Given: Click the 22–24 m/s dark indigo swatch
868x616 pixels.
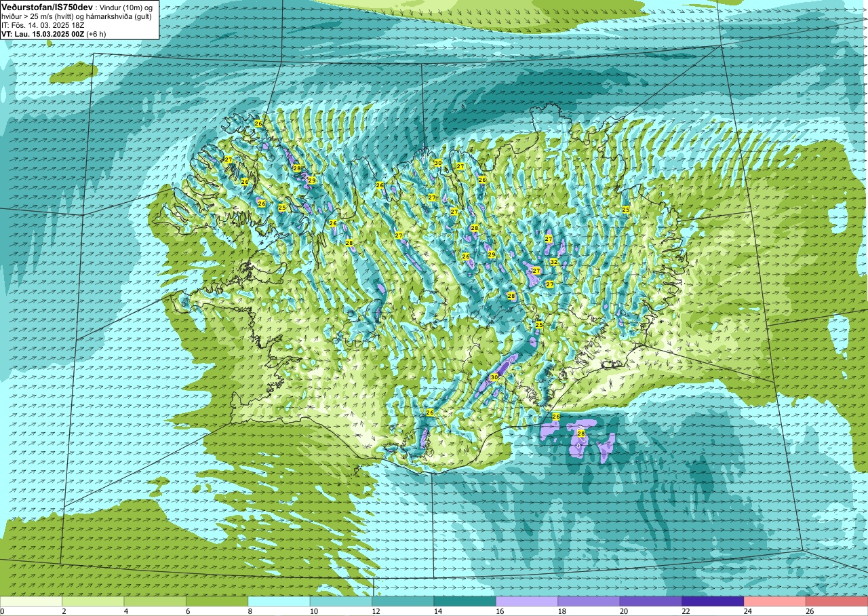Looking at the screenshot, I should point(713,601).
